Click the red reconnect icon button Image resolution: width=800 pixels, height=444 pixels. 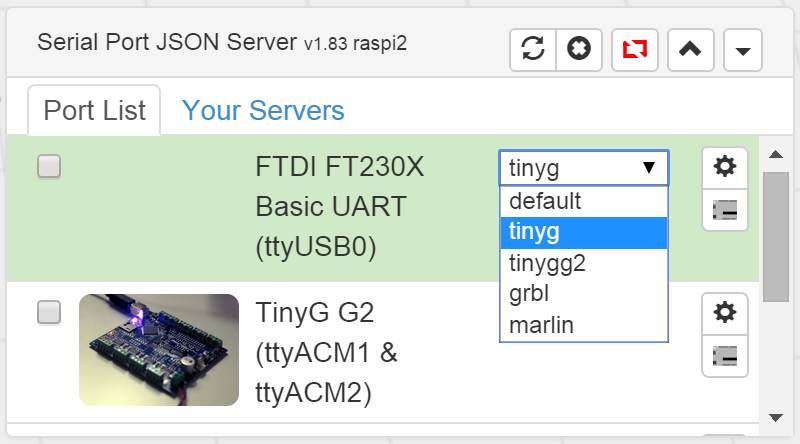point(634,50)
